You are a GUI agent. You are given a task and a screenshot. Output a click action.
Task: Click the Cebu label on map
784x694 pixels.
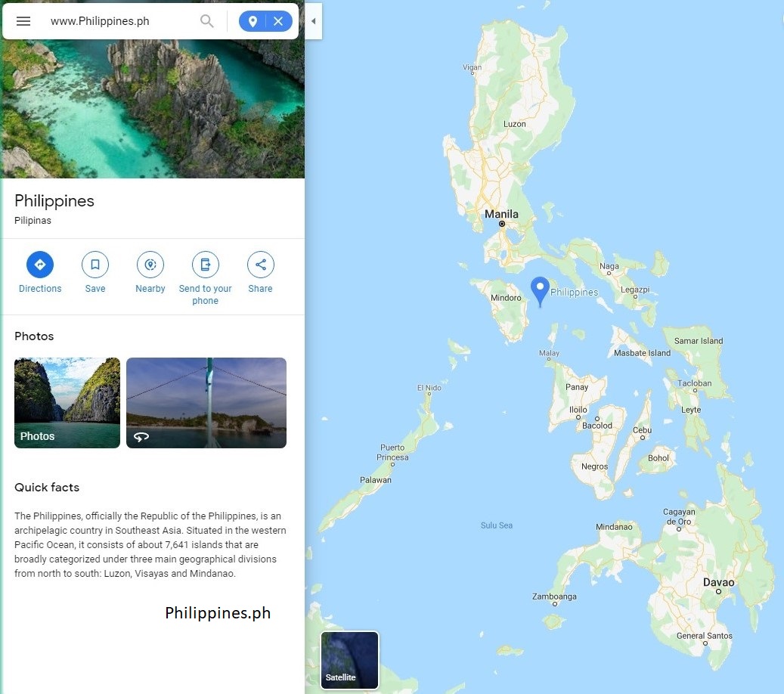point(642,430)
